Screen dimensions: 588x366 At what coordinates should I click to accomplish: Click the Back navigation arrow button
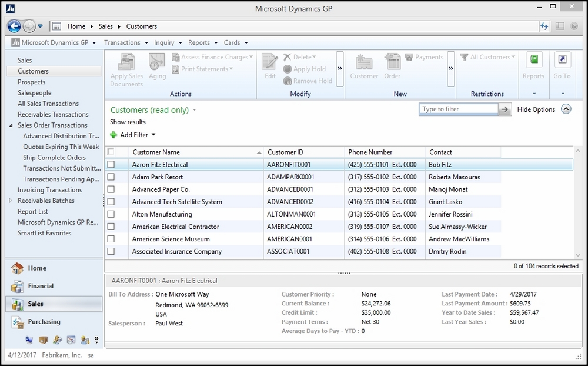[x=14, y=26]
